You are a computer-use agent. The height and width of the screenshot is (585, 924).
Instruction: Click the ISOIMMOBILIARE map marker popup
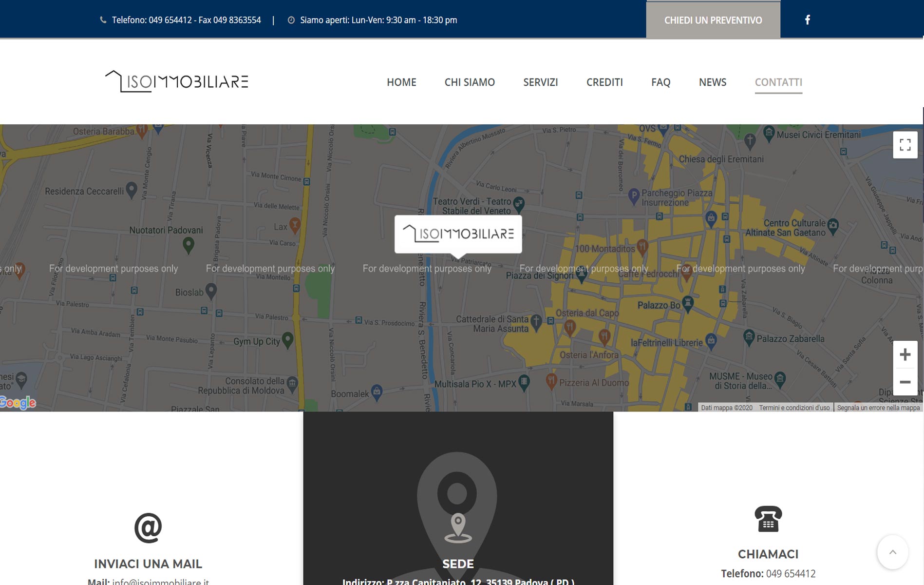(x=458, y=234)
